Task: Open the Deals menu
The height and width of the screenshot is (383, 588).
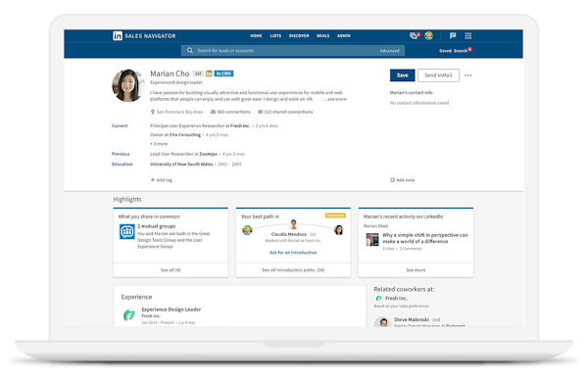Action: tap(322, 36)
